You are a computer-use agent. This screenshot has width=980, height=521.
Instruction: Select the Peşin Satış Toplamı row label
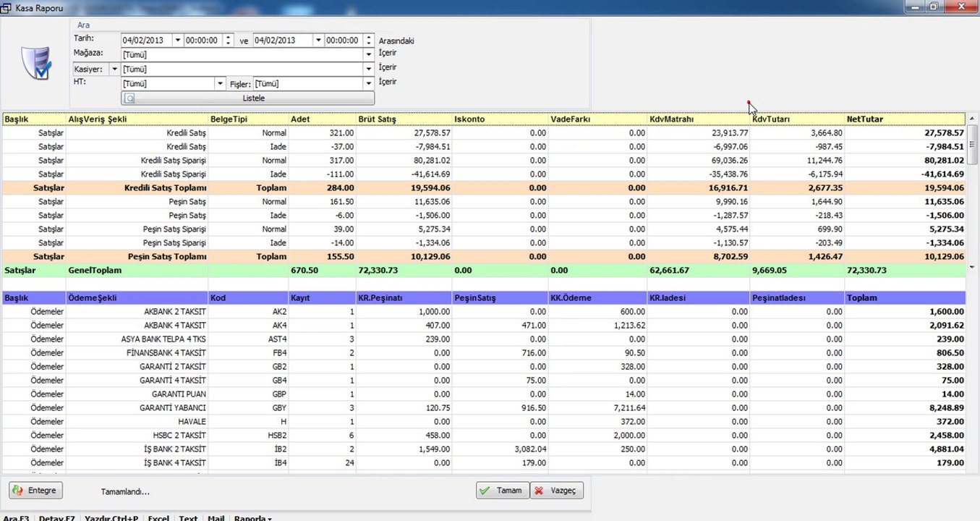[167, 256]
